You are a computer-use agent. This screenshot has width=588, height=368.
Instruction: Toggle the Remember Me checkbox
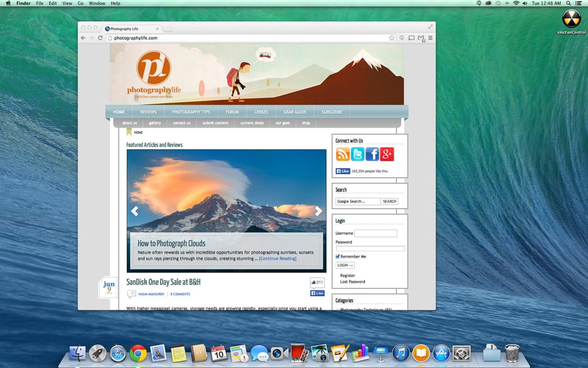click(x=337, y=256)
